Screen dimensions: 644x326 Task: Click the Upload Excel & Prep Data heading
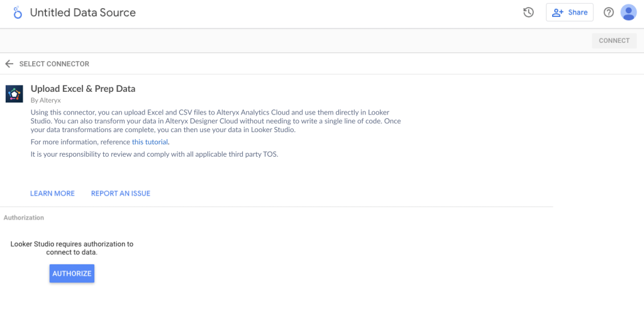(83, 88)
